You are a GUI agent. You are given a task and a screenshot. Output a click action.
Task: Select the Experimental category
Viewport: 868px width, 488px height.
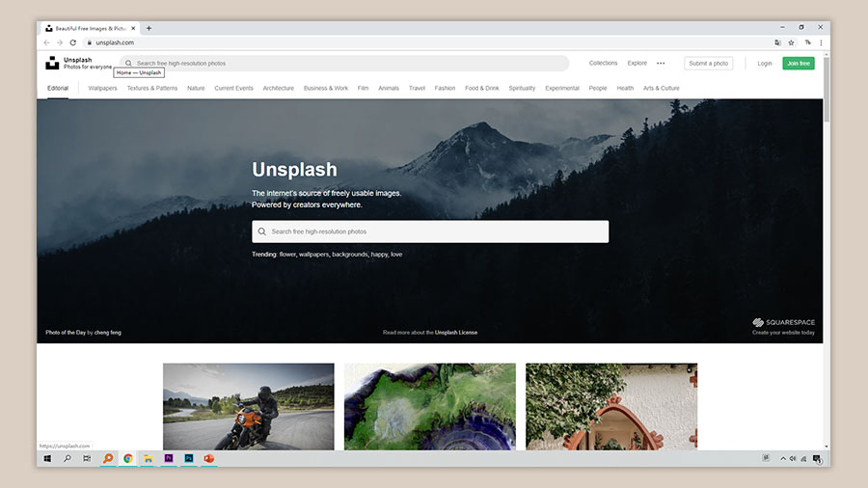(562, 88)
